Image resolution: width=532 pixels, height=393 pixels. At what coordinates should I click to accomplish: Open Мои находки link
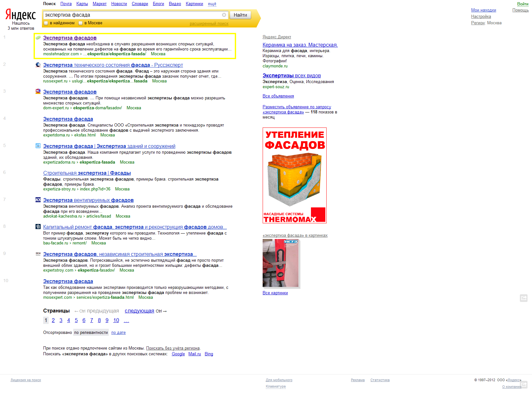click(484, 10)
